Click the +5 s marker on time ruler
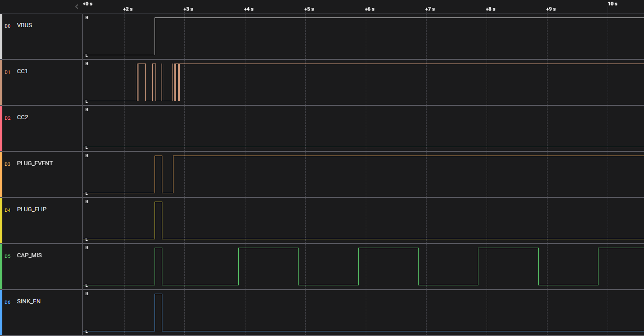The image size is (644, 336). coord(309,9)
